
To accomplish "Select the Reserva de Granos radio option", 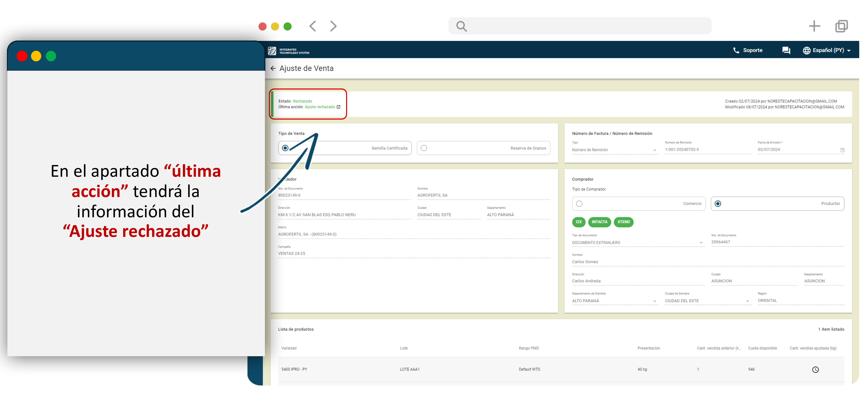I will coord(424,148).
